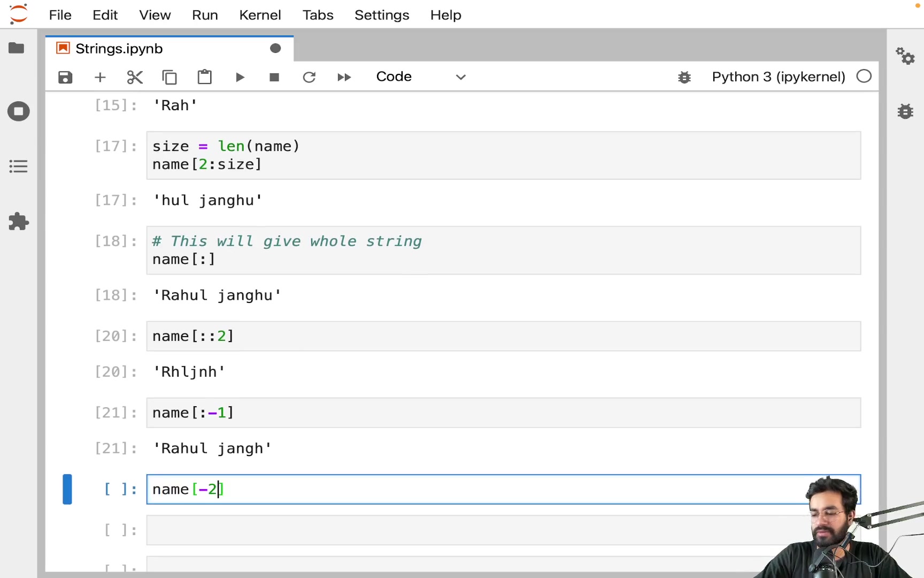Click the output 'hul janghu'
The width and height of the screenshot is (924, 578).
tap(207, 201)
